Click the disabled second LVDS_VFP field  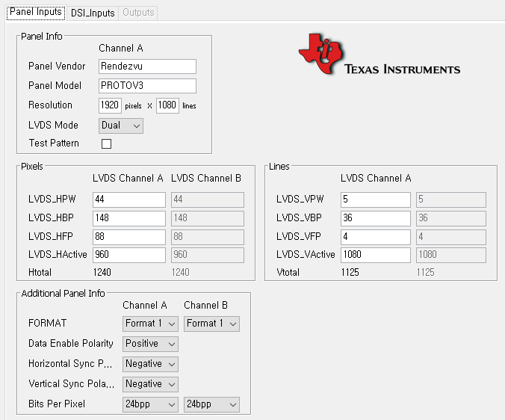451,237
